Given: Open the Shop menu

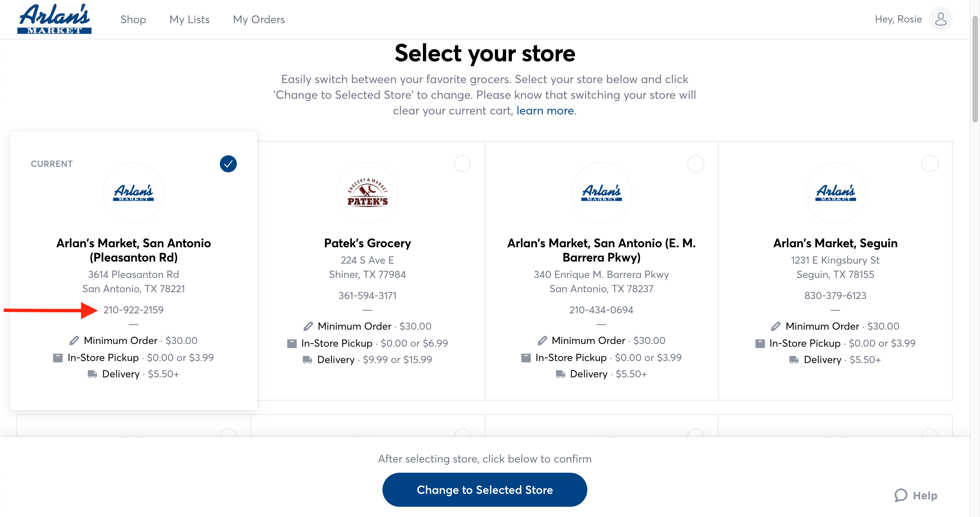Looking at the screenshot, I should click(x=133, y=19).
